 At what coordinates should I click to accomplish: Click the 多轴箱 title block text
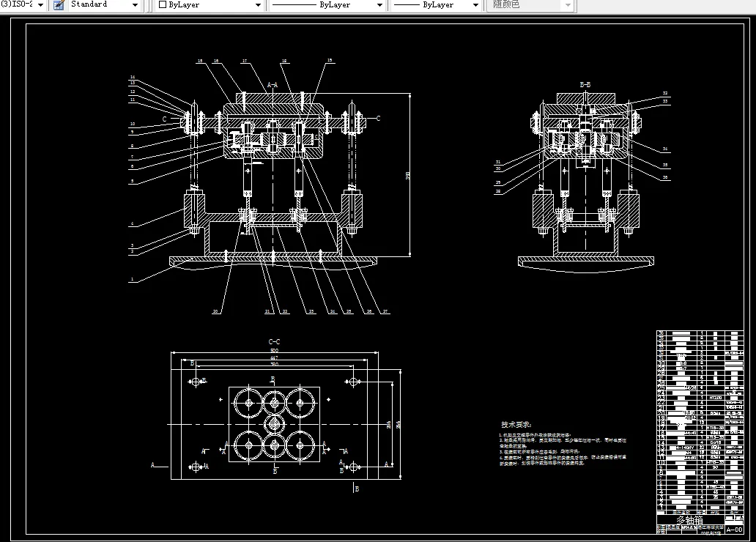coord(689,520)
